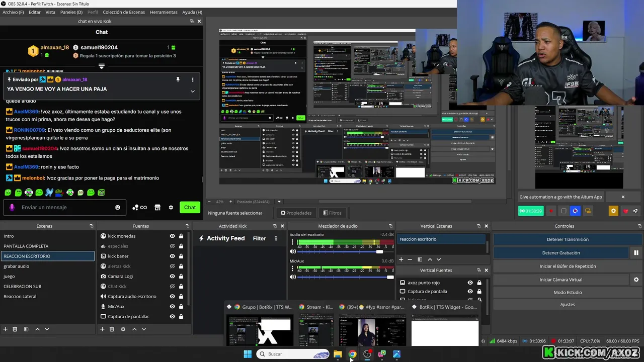
Task: Click the taskbar Buscar search box
Action: point(293,354)
